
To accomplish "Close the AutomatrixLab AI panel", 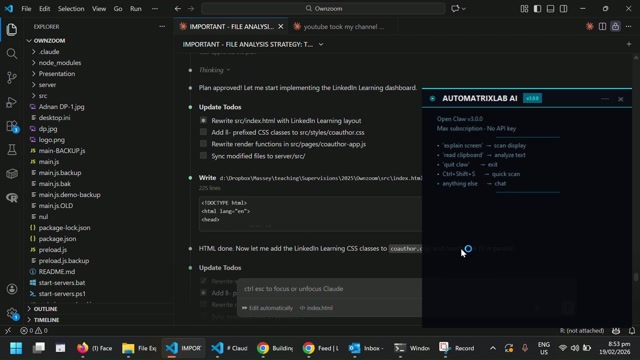I will [621, 99].
